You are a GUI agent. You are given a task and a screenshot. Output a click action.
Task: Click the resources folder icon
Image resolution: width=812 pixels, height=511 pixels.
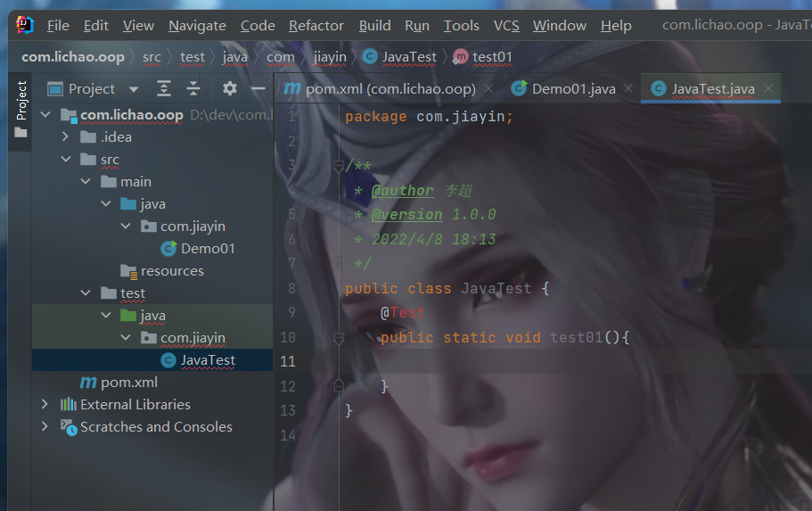tap(128, 271)
